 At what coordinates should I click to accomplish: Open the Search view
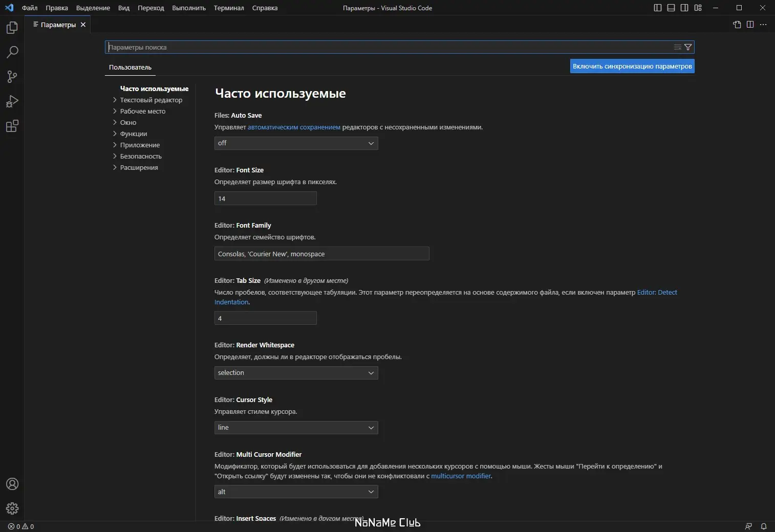pyautogui.click(x=12, y=52)
